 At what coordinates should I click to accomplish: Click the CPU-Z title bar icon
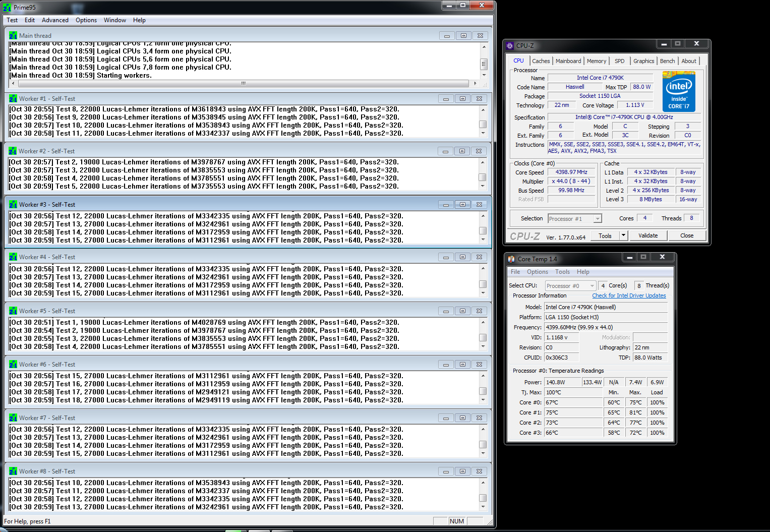click(x=510, y=45)
